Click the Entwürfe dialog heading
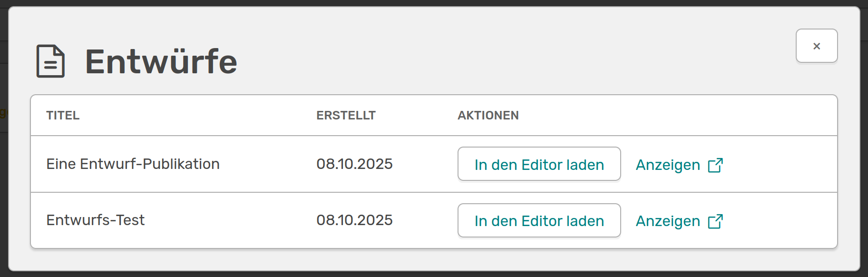The height and width of the screenshot is (277, 868). tap(161, 62)
